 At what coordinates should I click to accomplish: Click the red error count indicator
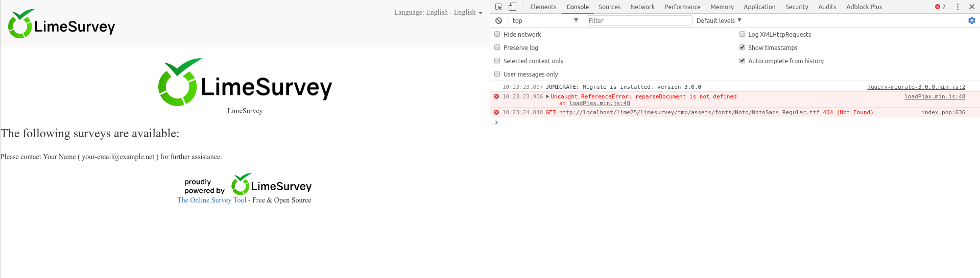[x=940, y=7]
